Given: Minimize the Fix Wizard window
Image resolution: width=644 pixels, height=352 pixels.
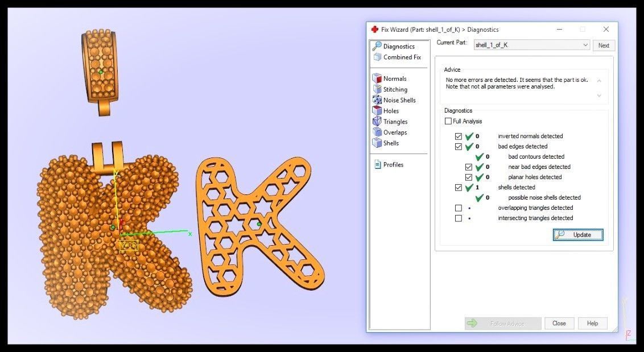Looking at the screenshot, I should (560, 29).
